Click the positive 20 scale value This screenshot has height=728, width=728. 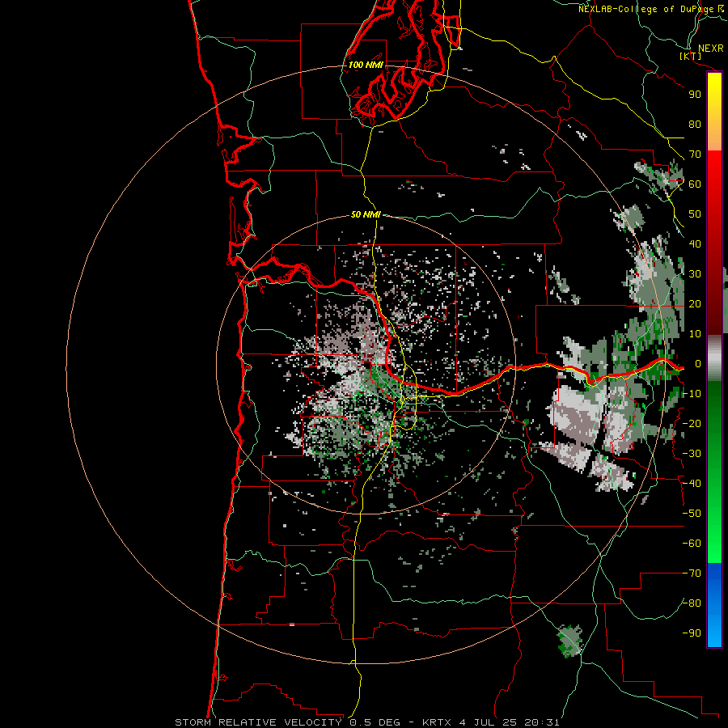(695, 303)
